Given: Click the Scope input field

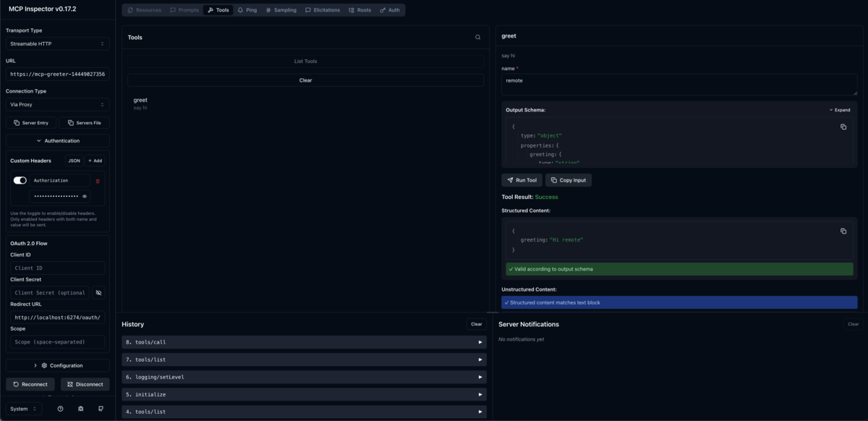Looking at the screenshot, I should (x=57, y=341).
